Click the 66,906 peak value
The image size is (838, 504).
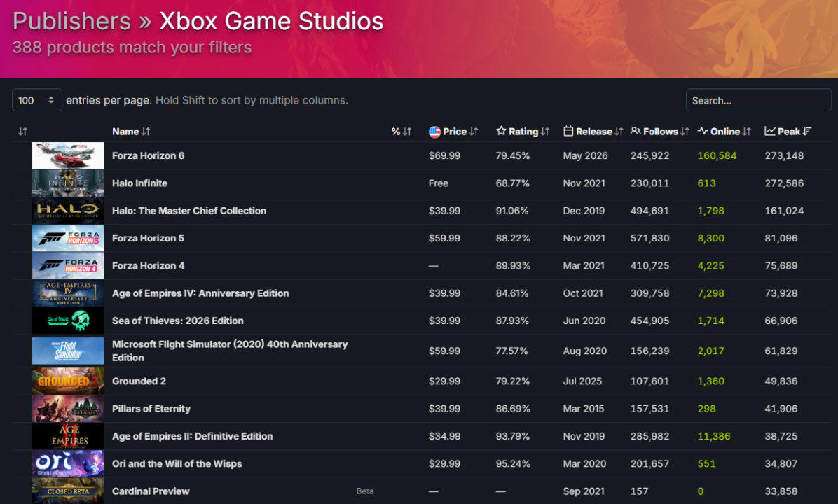tap(781, 321)
